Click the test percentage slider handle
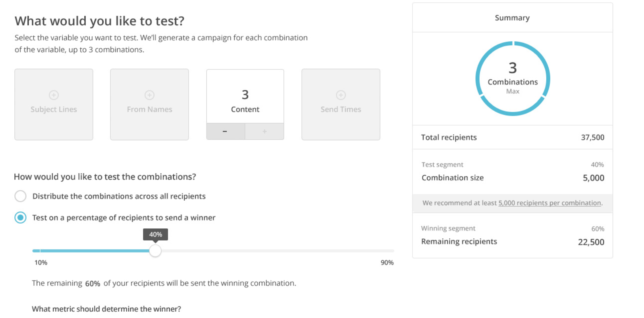Viewport: 644px width, 318px height. [x=155, y=251]
